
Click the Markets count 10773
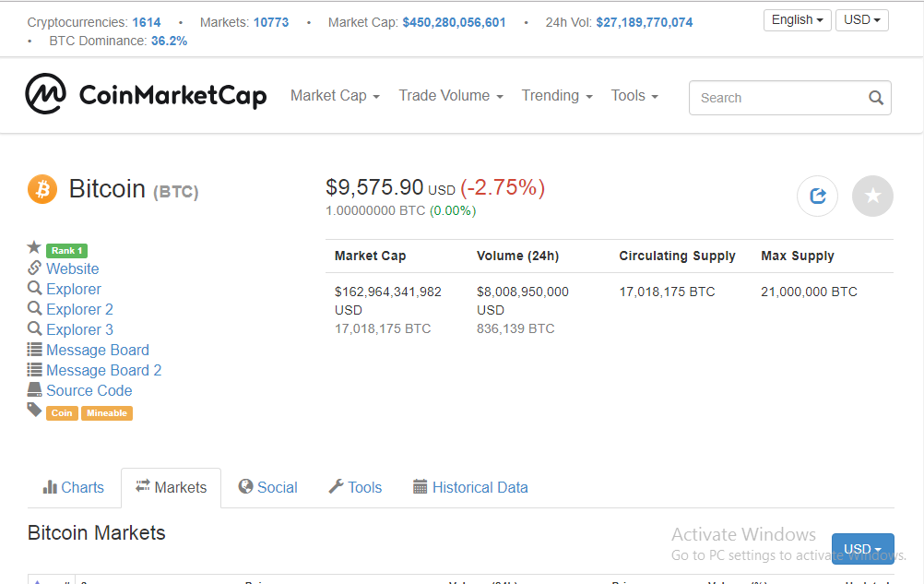point(271,22)
